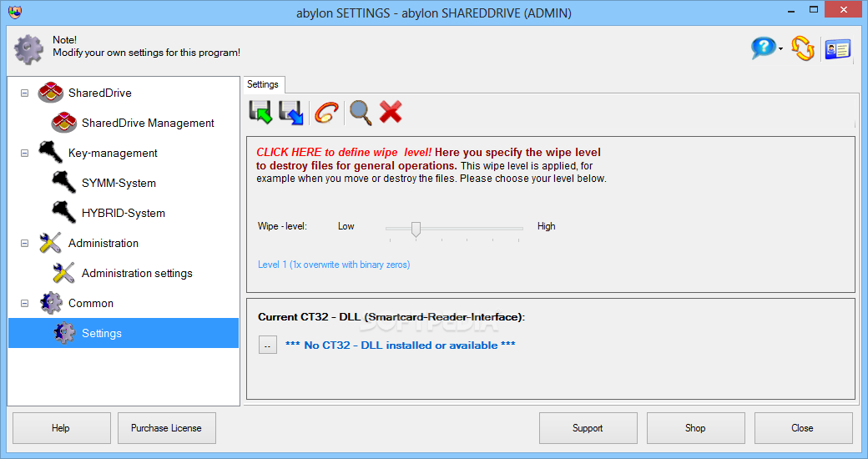Collapse the Common tree node
This screenshot has height=459, width=868.
[x=24, y=304]
